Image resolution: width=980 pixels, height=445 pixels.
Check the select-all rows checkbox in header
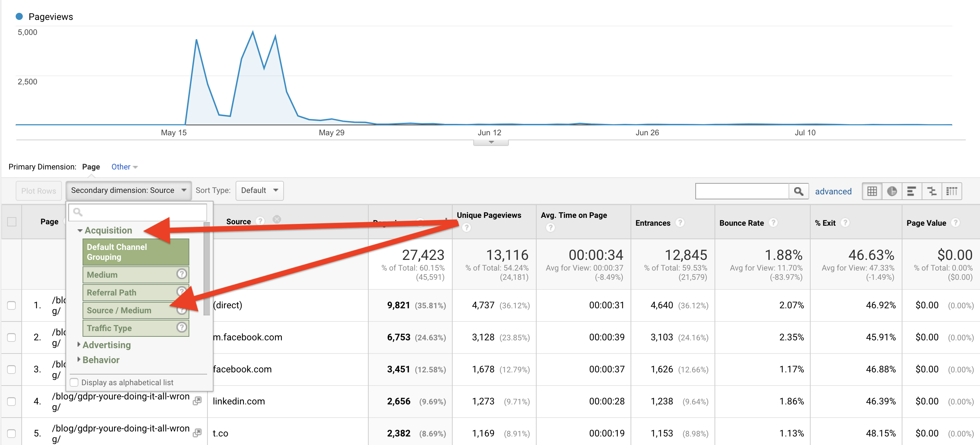pyautogui.click(x=11, y=221)
